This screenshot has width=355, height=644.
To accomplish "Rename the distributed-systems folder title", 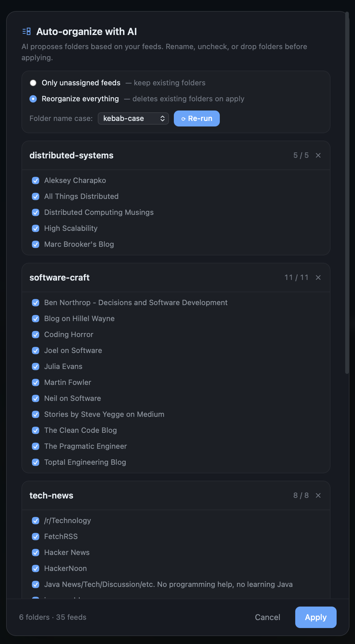I will click(71, 155).
